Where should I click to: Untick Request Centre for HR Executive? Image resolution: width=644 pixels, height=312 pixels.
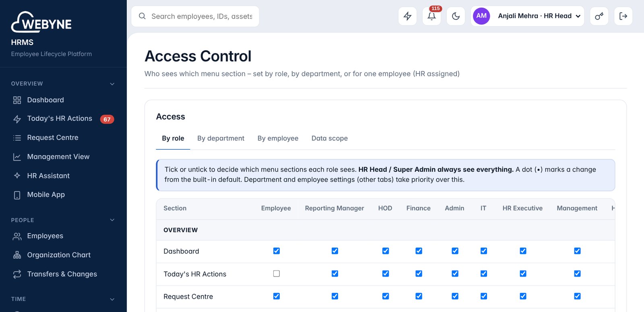[x=523, y=296]
